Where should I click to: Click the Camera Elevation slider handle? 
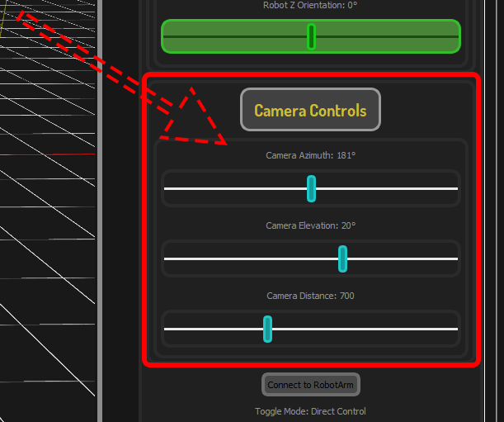coord(342,258)
